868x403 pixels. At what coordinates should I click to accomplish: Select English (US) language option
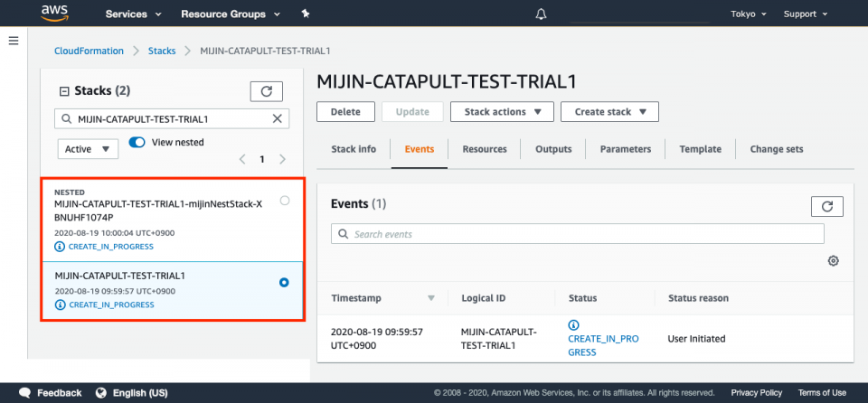tap(140, 393)
